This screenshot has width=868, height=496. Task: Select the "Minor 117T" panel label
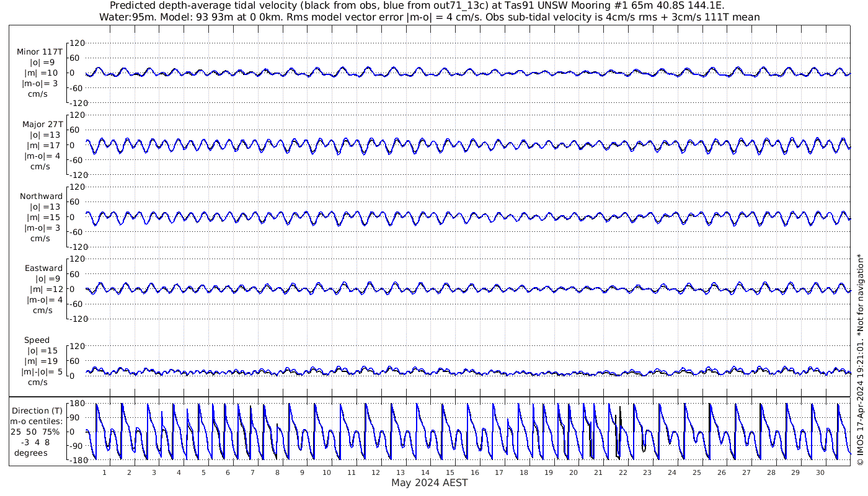(40, 52)
